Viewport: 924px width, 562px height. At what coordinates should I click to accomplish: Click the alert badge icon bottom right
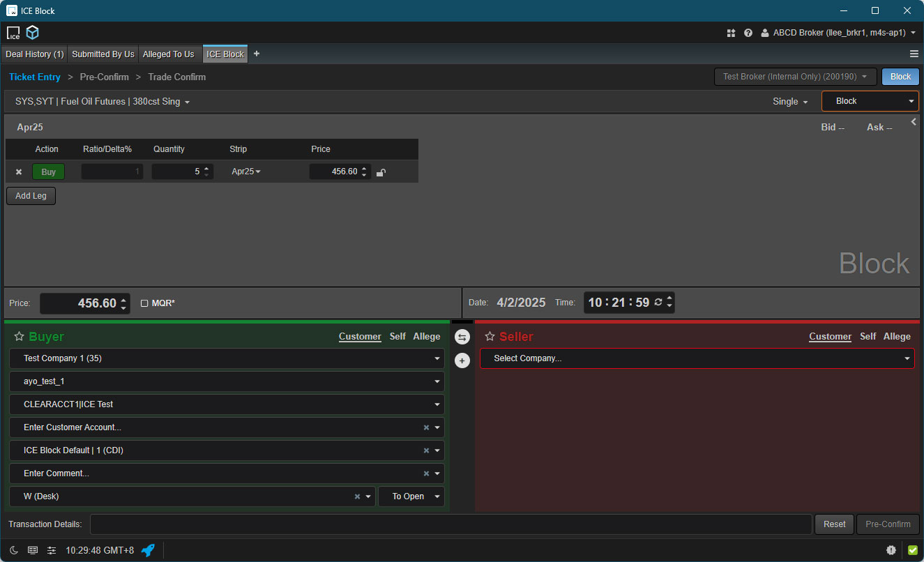[x=891, y=550]
